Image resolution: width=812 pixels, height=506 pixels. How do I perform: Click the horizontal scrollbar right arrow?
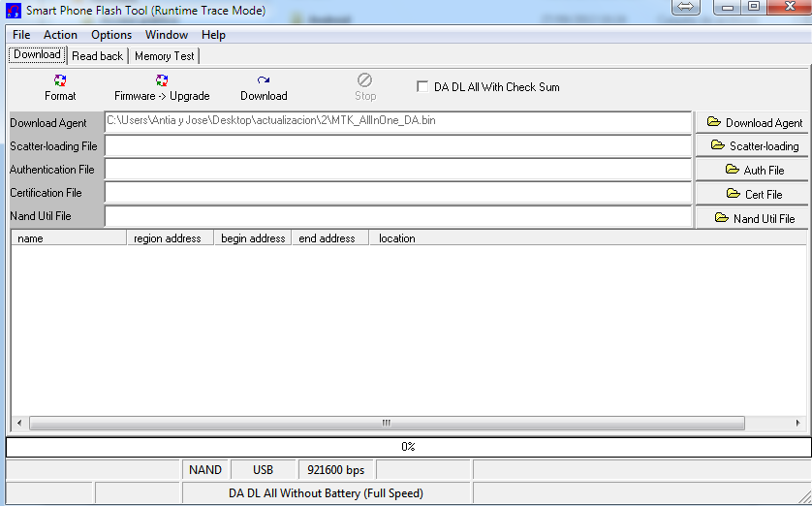798,423
